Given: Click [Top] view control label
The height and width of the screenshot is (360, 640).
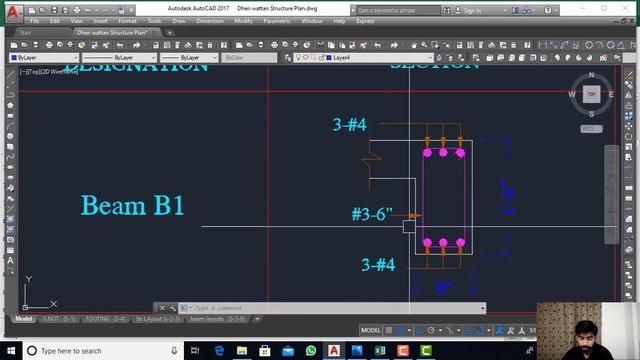Looking at the screenshot, I should point(34,72).
